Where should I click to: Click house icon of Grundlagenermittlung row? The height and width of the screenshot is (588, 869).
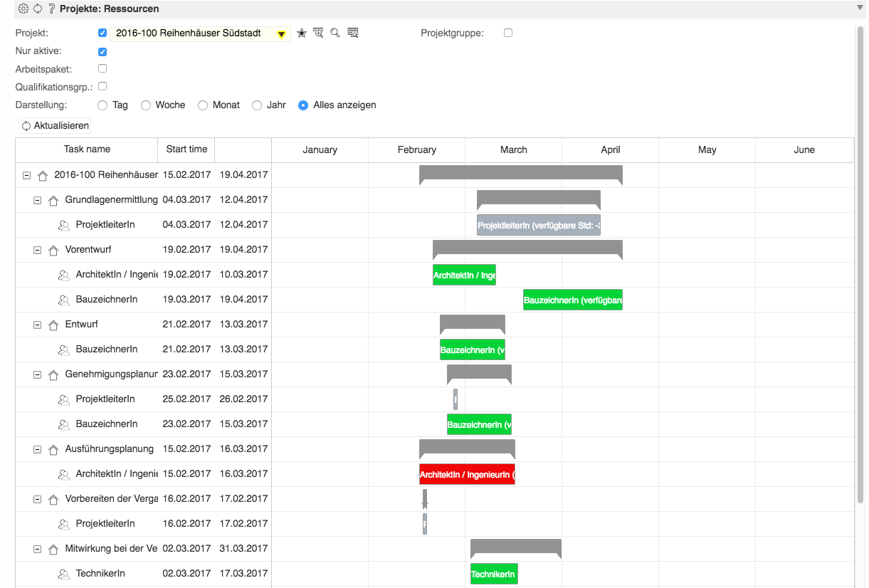53,201
